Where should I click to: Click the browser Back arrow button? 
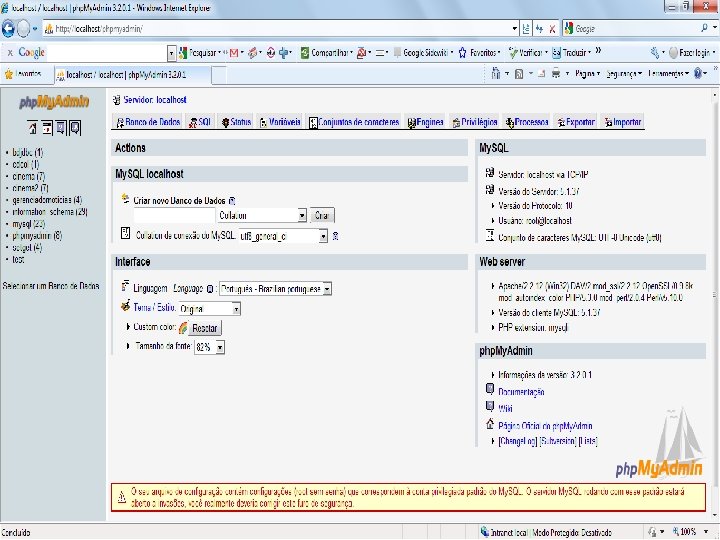click(x=9, y=28)
